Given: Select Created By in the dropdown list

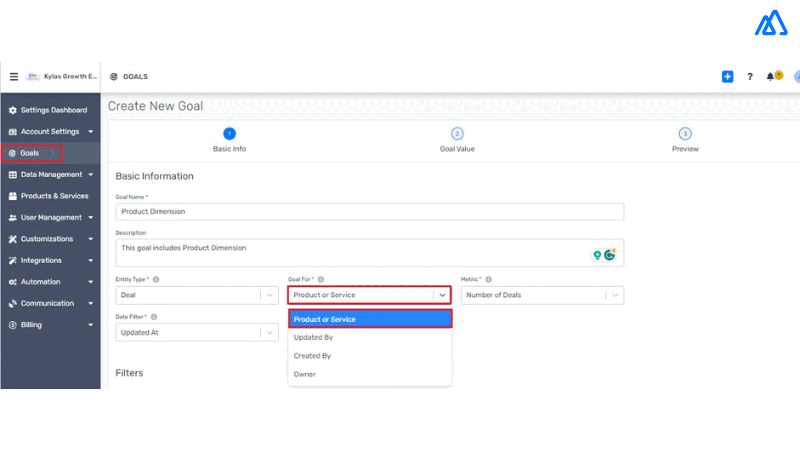Looking at the screenshot, I should pos(312,356).
